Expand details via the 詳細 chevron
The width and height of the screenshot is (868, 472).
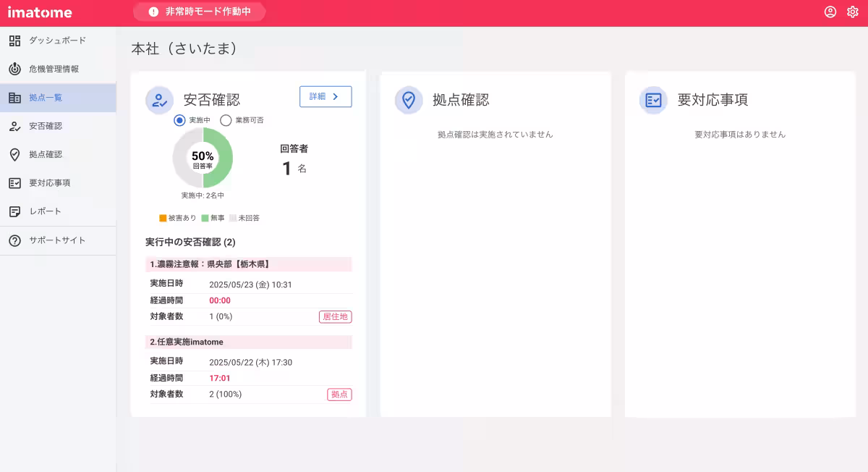click(x=325, y=96)
